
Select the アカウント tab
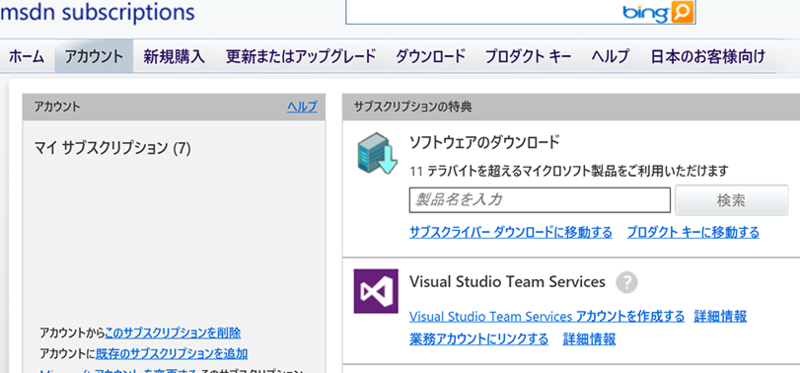click(x=94, y=56)
